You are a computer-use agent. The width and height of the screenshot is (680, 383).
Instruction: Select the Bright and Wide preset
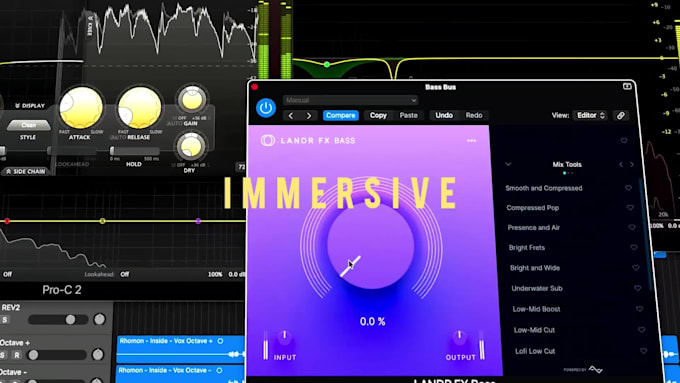[535, 268]
